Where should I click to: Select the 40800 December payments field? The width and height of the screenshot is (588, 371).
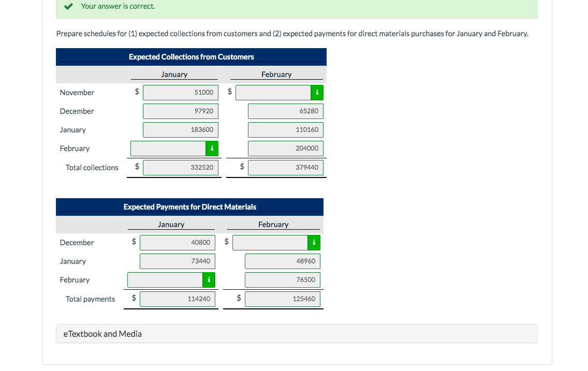point(177,242)
